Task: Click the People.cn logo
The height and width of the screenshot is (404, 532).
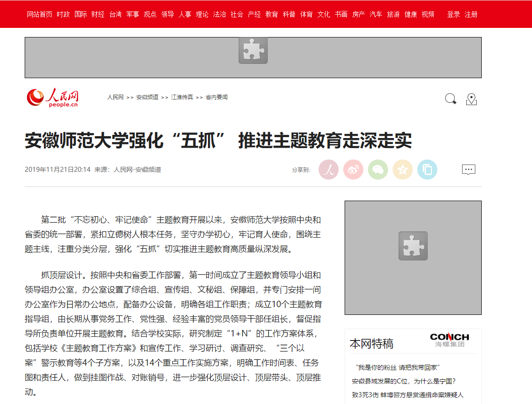Action: pos(53,97)
